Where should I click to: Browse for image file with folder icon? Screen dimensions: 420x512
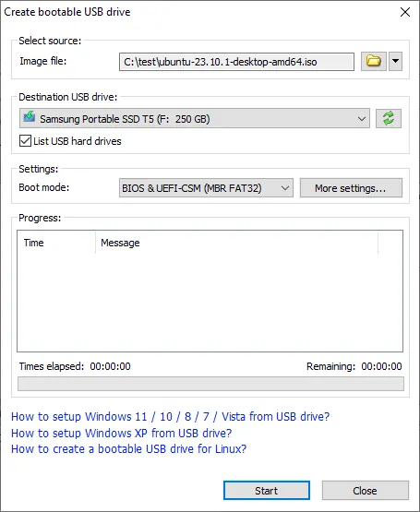(x=373, y=61)
